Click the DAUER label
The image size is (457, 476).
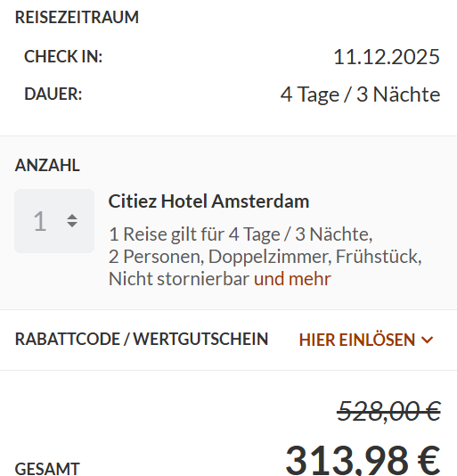click(53, 94)
